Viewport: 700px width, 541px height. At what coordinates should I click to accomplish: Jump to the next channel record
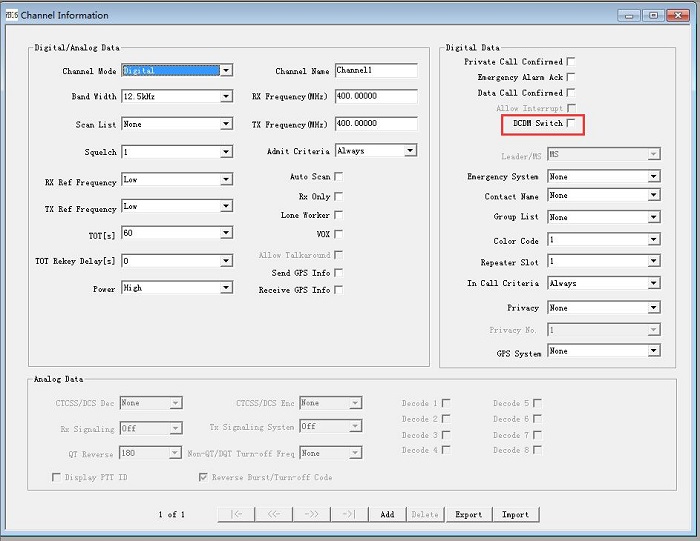pos(312,514)
